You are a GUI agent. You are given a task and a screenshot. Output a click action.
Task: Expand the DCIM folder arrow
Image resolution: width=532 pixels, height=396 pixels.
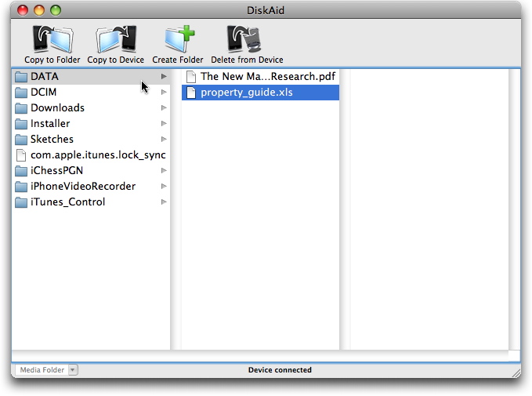tap(164, 92)
